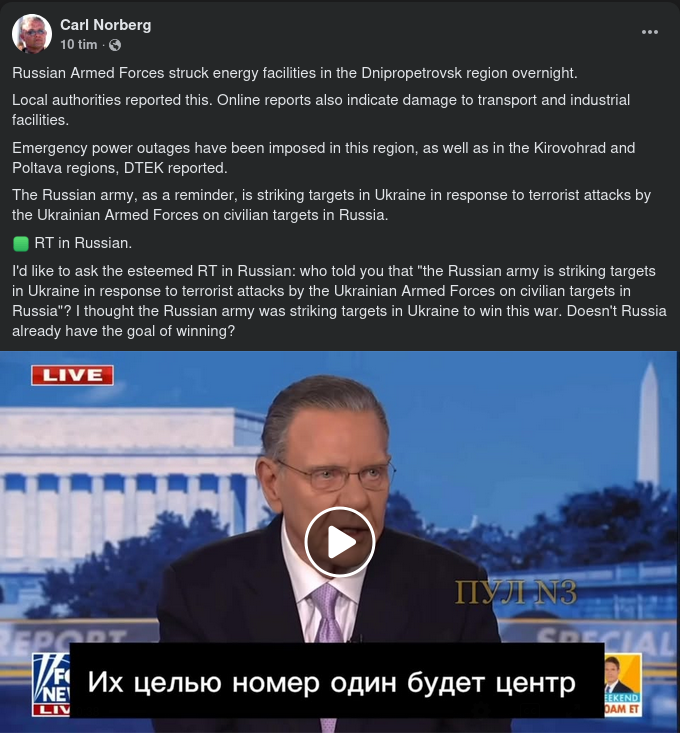Click the final paragraph questioning RT in Russian
The height and width of the screenshot is (733, 680).
[x=339, y=301]
